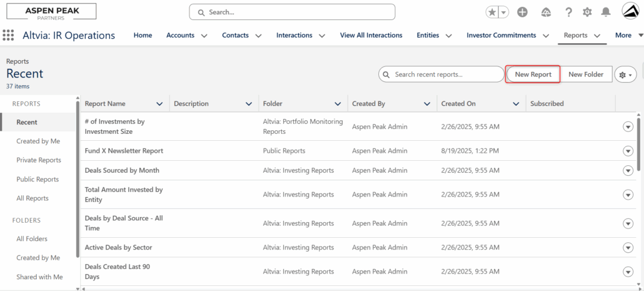Click the Public Reports folder in the Fund X Newsletter Report row

284,151
